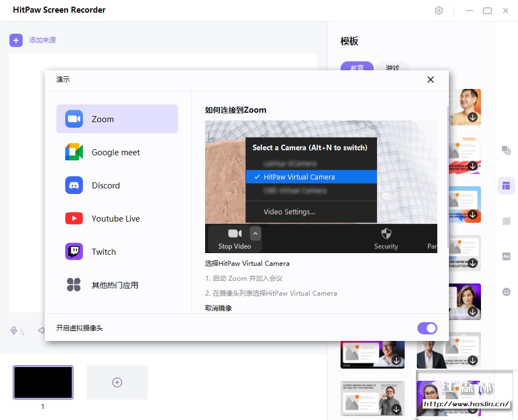Click the Zoom tutorial screenshot image
518x420 pixels.
(321, 187)
